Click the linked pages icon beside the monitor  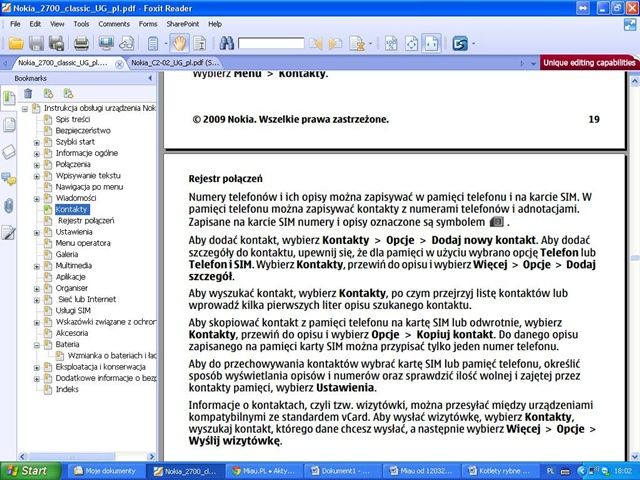(126, 43)
